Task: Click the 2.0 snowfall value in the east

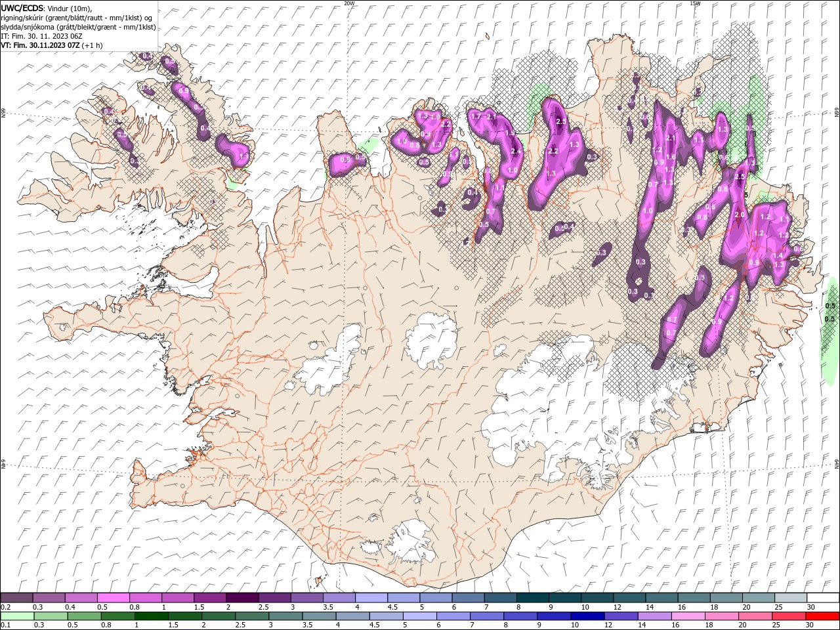Action: point(739,215)
